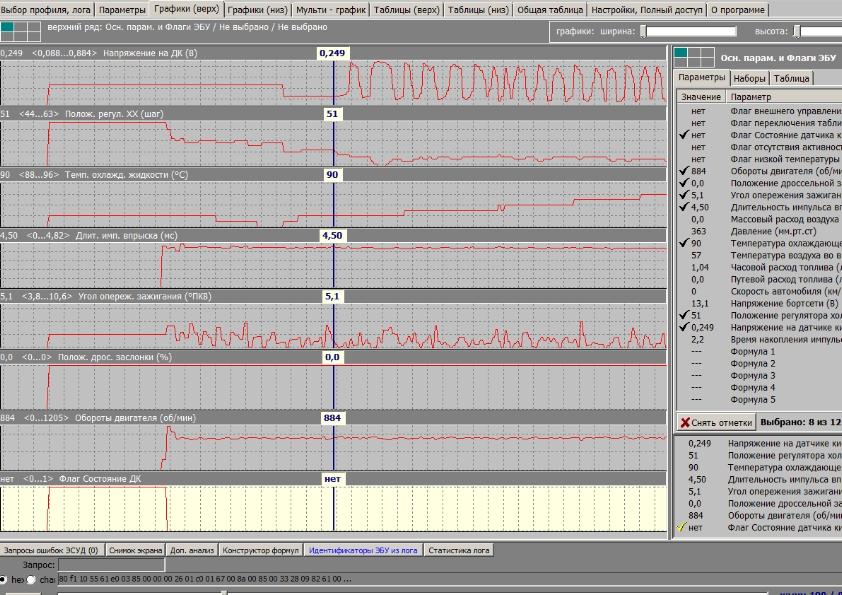Select the 'Параметры' sub-tab in the right panel
842x595 pixels.
(701, 77)
